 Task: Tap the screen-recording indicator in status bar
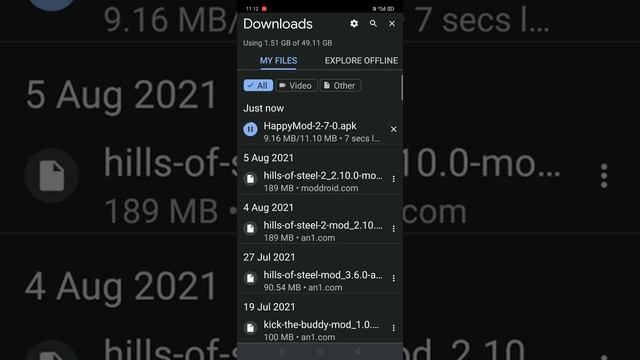point(264,9)
